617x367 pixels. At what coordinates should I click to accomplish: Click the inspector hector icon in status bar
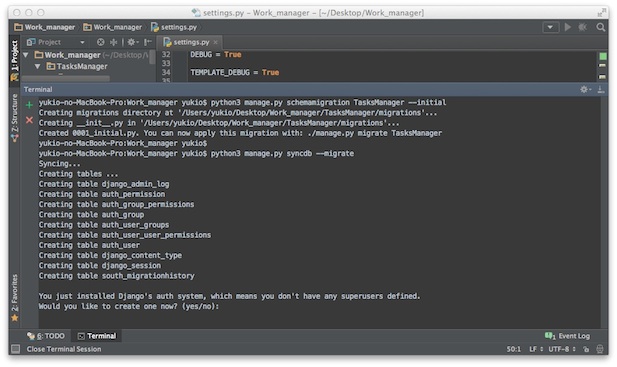pos(600,349)
